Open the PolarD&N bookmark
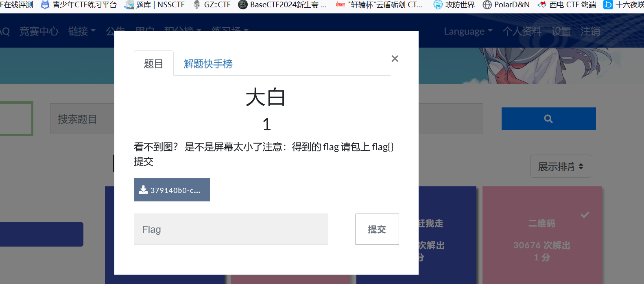This screenshot has width=644, height=284. 506,5
